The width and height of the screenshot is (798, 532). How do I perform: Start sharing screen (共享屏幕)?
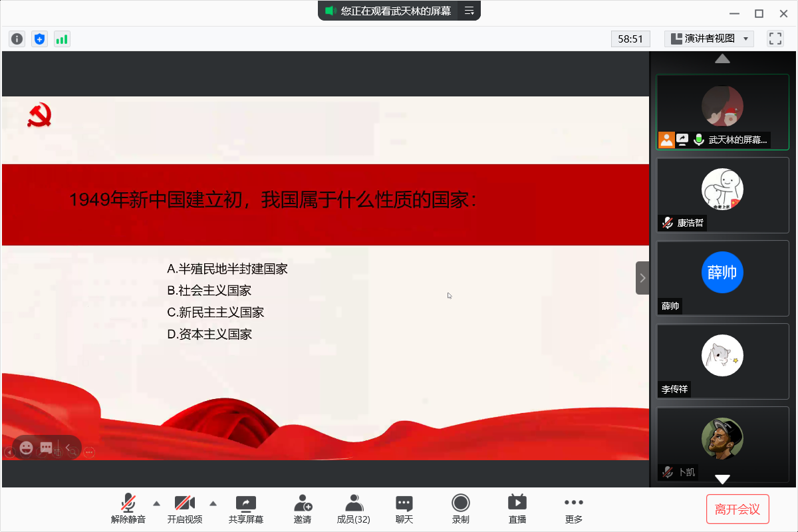[x=246, y=509]
